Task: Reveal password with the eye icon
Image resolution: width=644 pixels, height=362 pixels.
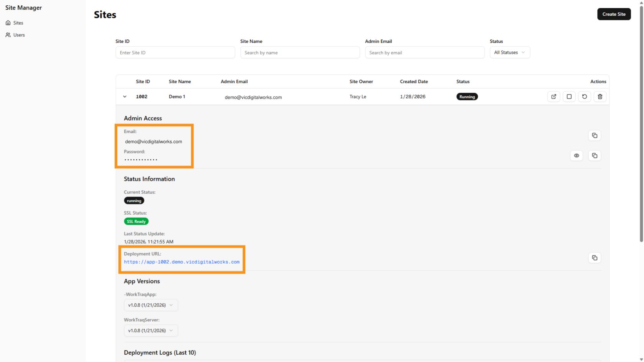Action: pyautogui.click(x=576, y=156)
